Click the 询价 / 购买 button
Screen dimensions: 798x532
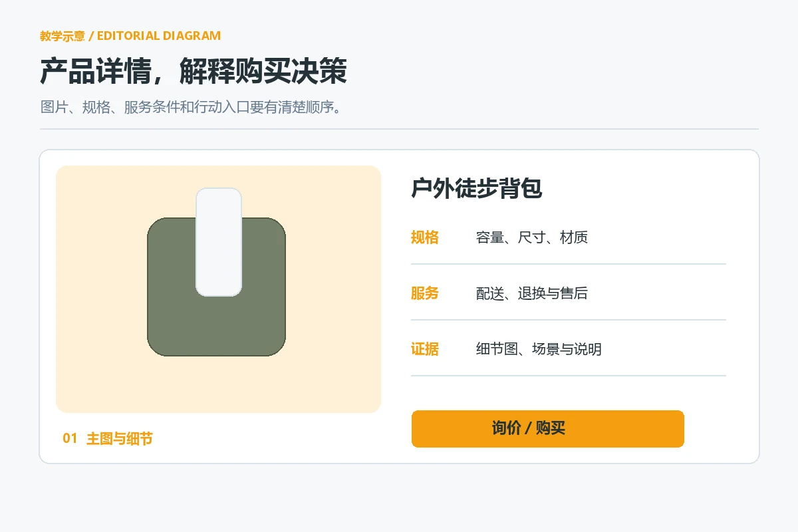tap(548, 429)
